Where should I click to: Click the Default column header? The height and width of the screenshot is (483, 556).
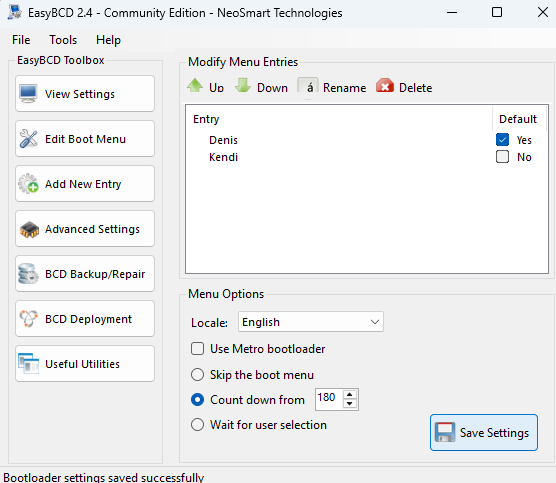pyautogui.click(x=518, y=119)
